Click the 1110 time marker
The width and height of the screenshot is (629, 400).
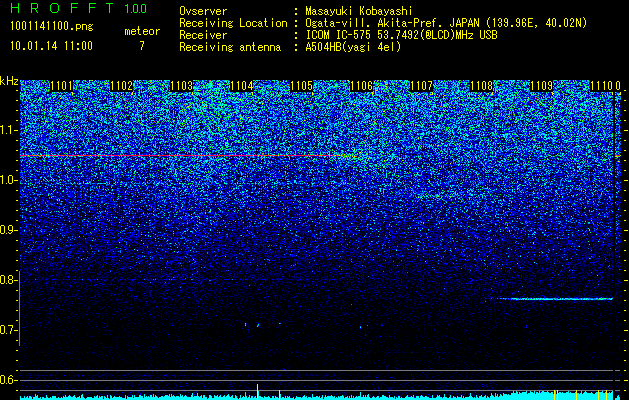[602, 86]
